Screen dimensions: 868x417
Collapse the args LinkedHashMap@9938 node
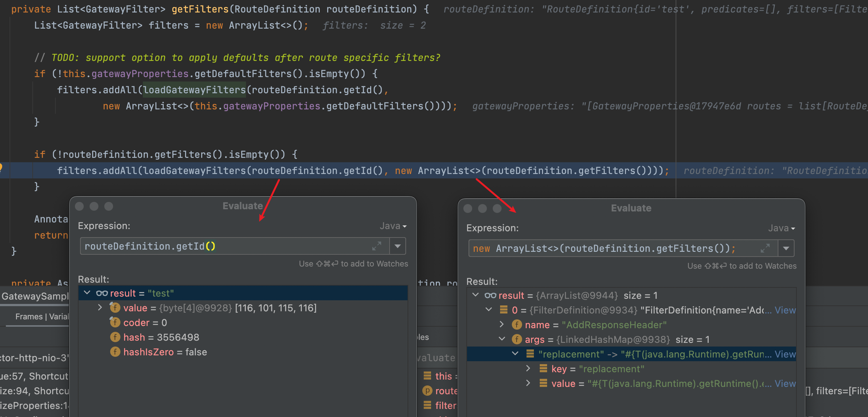[502, 339]
